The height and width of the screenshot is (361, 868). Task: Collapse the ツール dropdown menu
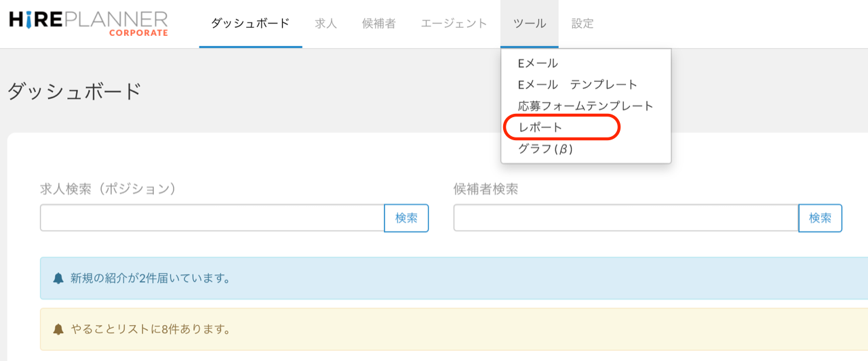(x=529, y=24)
